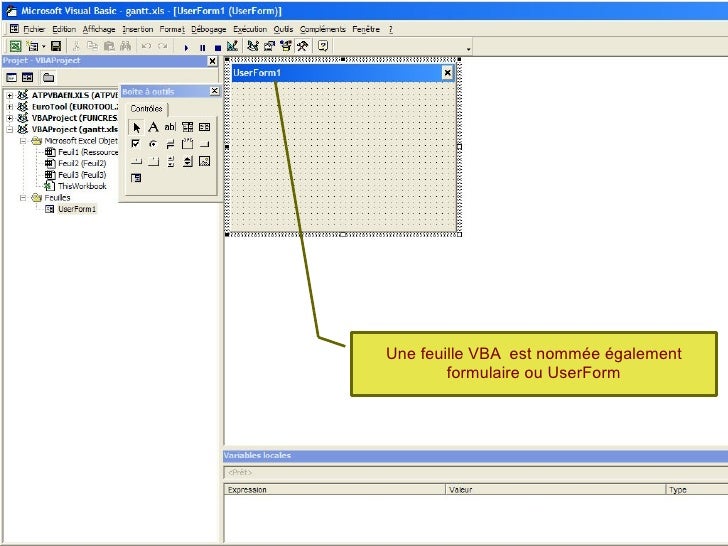
Task: Open the Format menu
Action: pos(172,29)
